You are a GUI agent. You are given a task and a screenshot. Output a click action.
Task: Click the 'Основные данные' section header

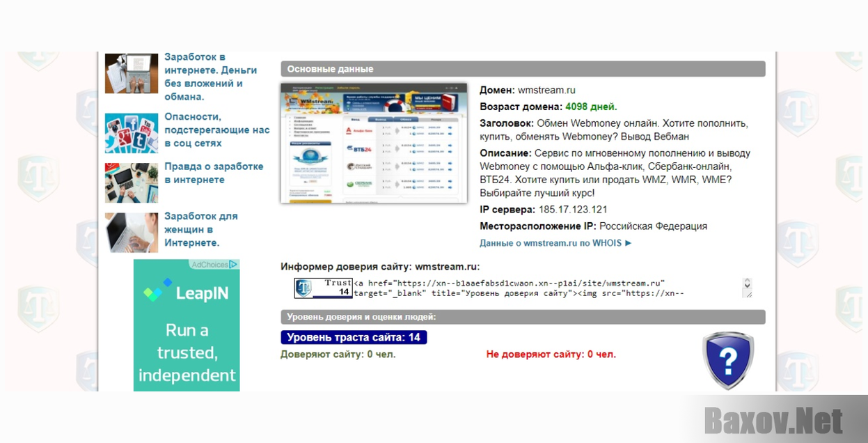523,69
